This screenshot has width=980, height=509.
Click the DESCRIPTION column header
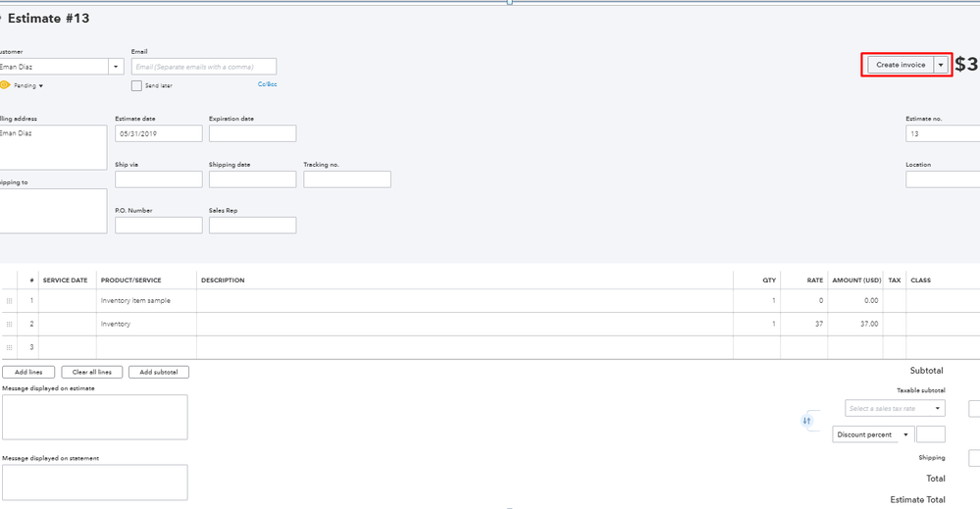pos(223,280)
